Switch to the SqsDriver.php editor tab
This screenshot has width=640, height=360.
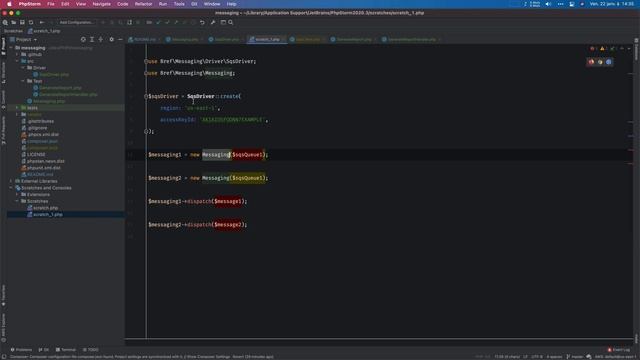[224, 40]
